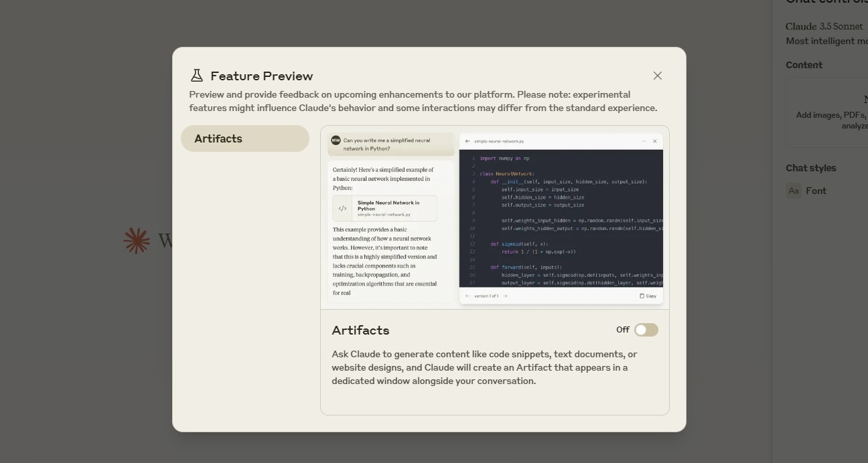Select the Artifacts tab in sidebar
The image size is (868, 463).
pyautogui.click(x=245, y=138)
